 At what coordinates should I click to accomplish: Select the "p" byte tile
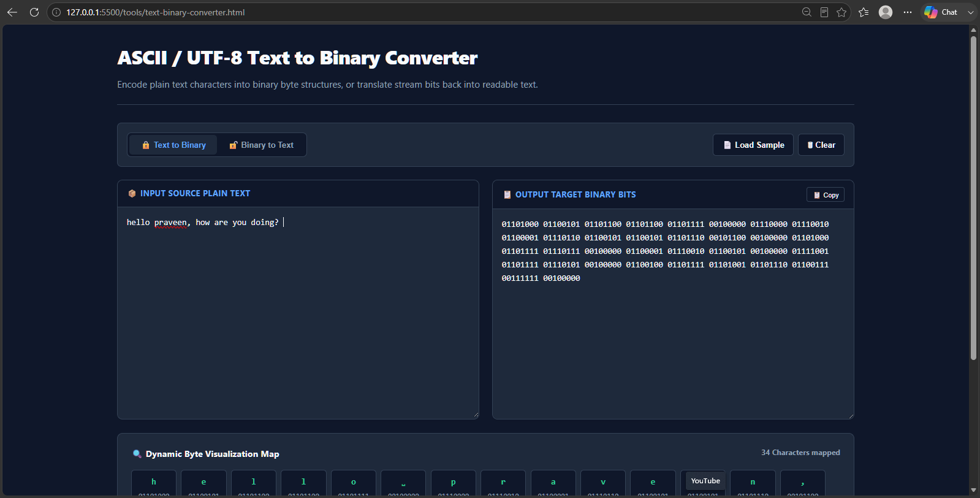(x=454, y=484)
